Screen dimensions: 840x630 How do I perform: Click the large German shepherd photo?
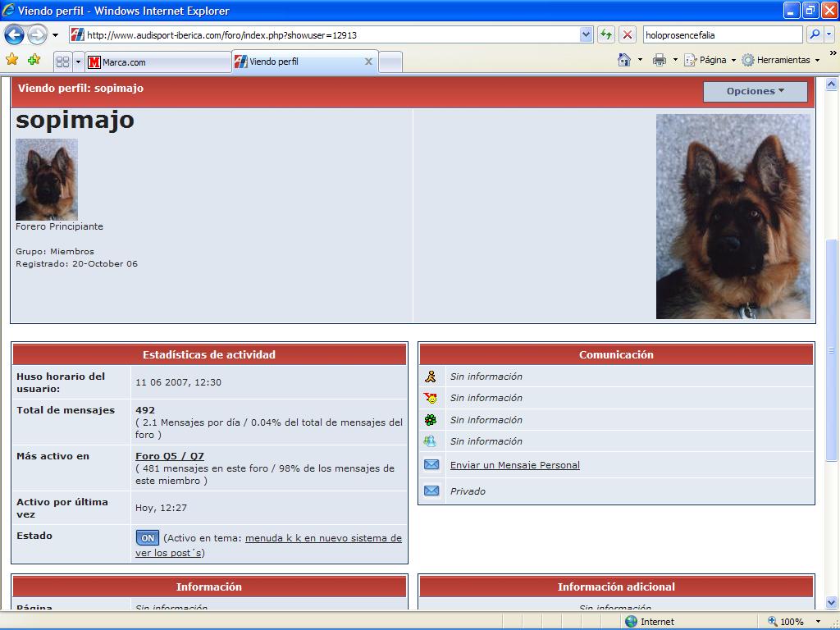pyautogui.click(x=733, y=217)
